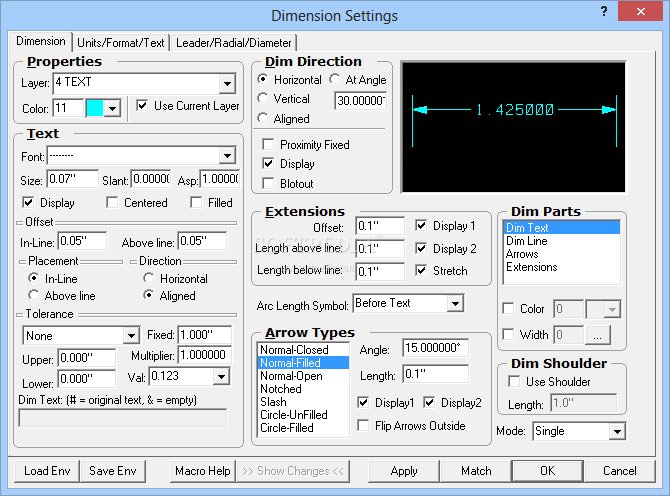This screenshot has width=670, height=496.
Task: Expand the Font dropdown
Action: (x=227, y=156)
